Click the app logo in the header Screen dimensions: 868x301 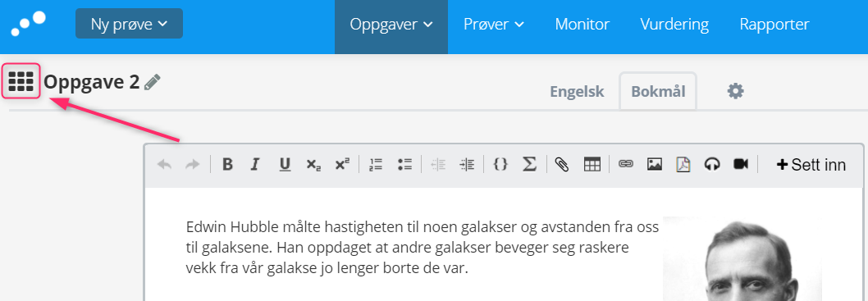coord(29,25)
